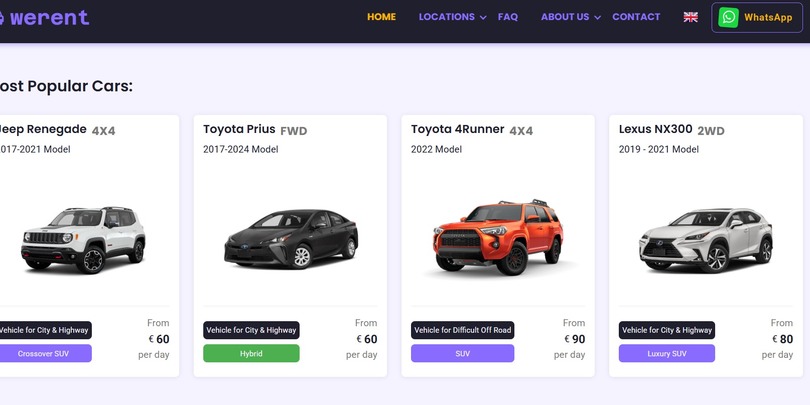
Task: Open the Lexus NX300 title
Action: (655, 129)
